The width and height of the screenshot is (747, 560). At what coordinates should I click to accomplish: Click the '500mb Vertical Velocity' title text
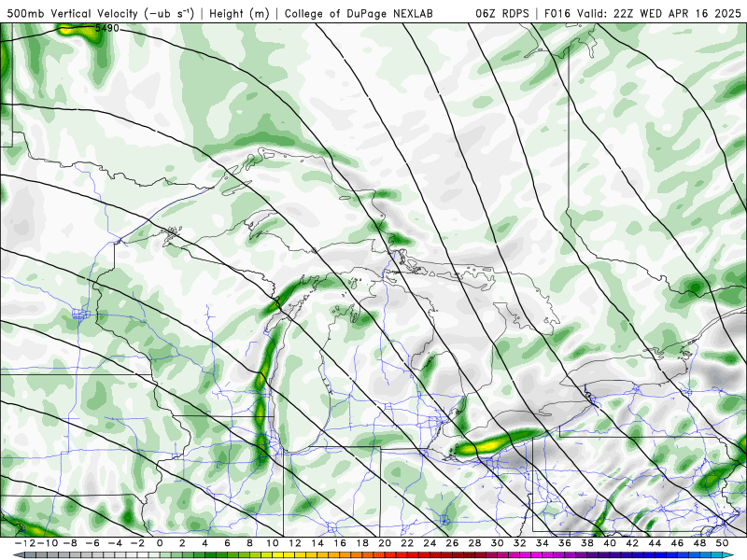coord(73,13)
